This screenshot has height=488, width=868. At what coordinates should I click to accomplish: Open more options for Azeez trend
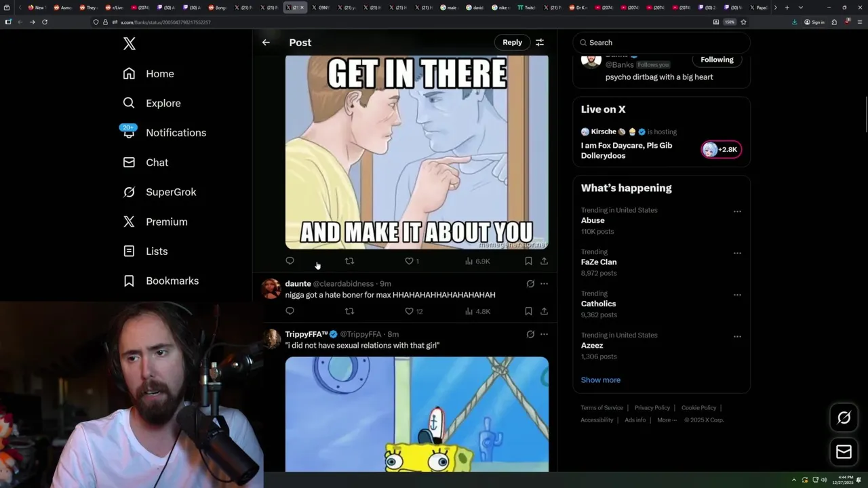pos(737,336)
